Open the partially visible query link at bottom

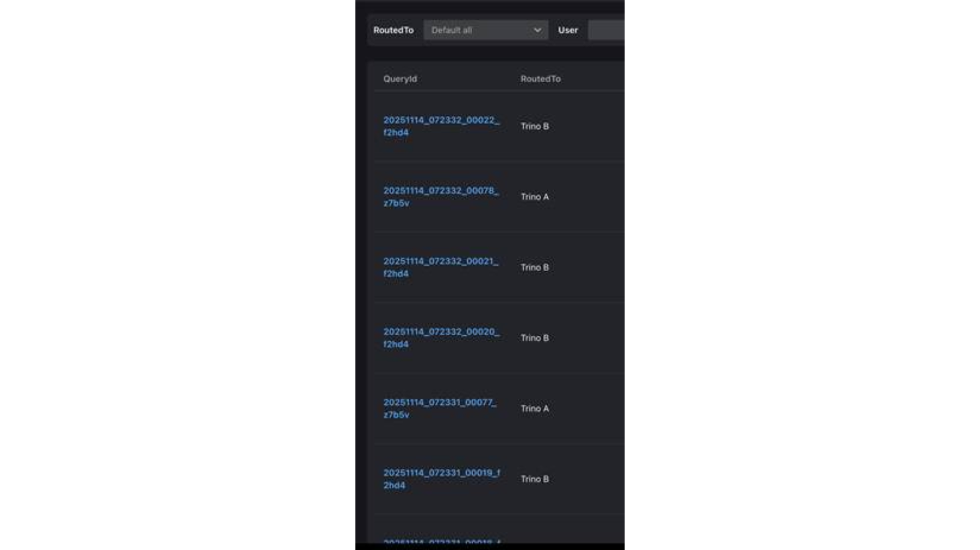pos(441,541)
